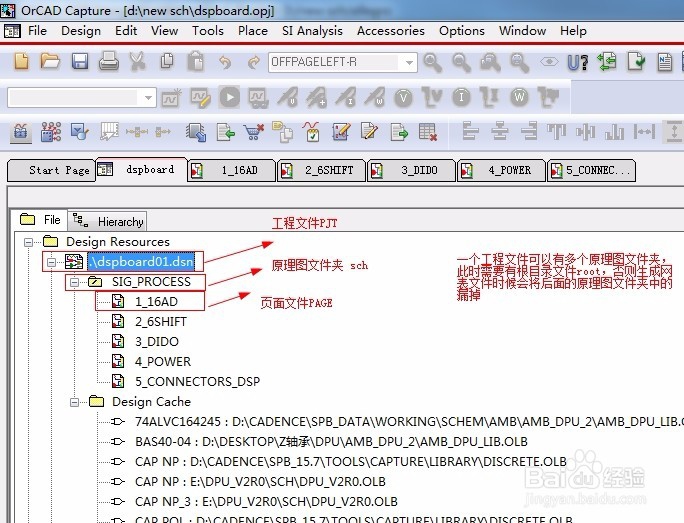Viewport: 684px width, 523px height.
Task: Click the align center horizontally icon
Action: [x=499, y=131]
